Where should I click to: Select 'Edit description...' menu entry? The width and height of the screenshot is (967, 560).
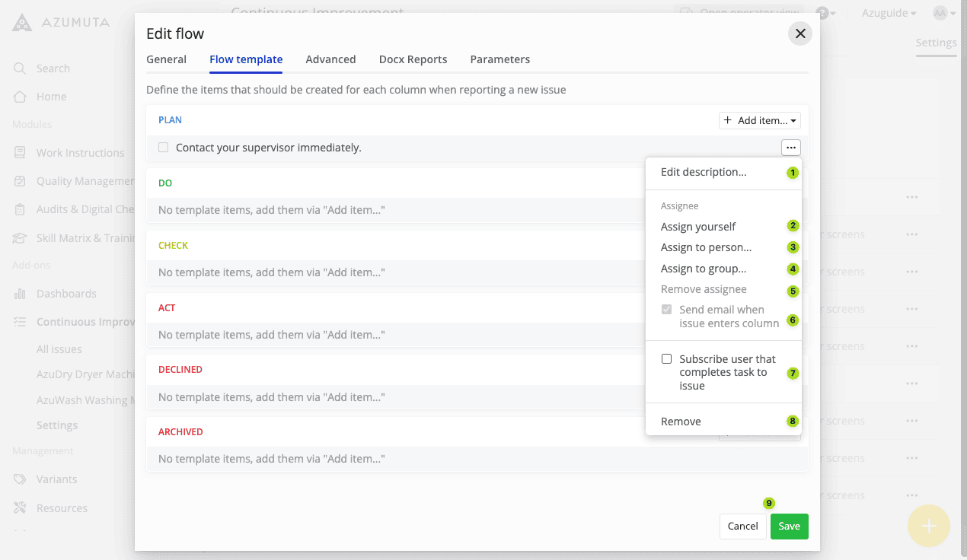pos(704,172)
